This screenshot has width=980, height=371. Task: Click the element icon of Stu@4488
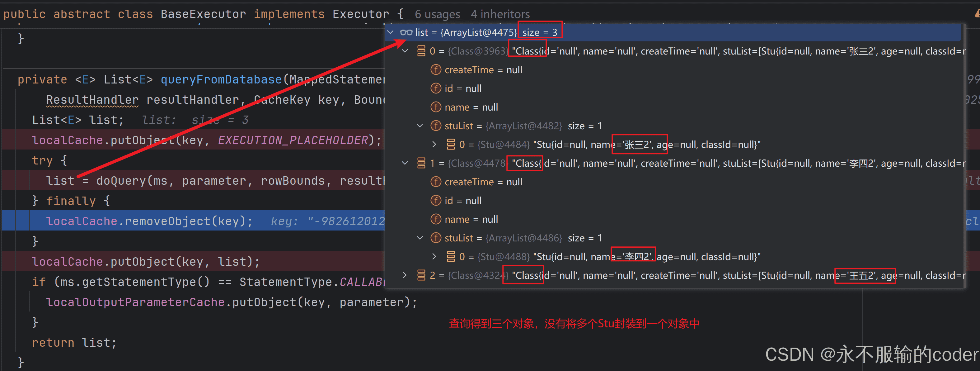[x=451, y=256]
